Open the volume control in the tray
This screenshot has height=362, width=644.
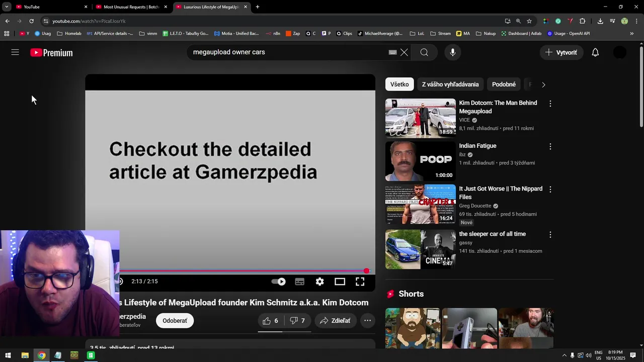tap(589, 355)
